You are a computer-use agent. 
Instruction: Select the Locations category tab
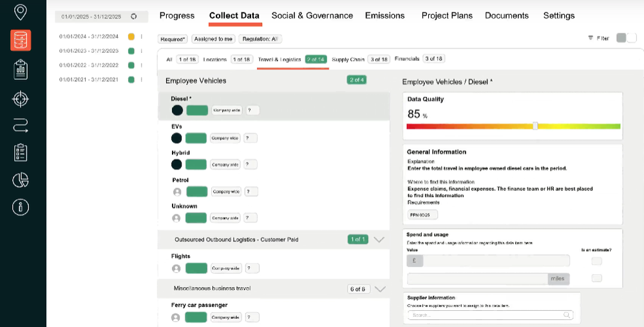click(227, 59)
